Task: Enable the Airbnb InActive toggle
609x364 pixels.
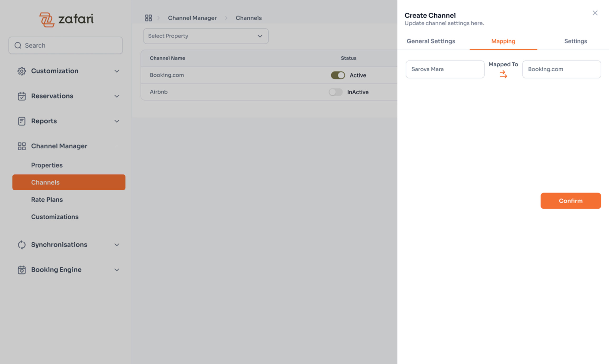Action: point(335,92)
